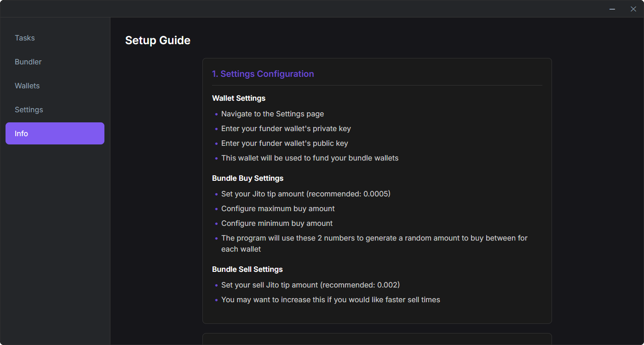
Task: Switch to the Bundler page
Action: coord(55,62)
